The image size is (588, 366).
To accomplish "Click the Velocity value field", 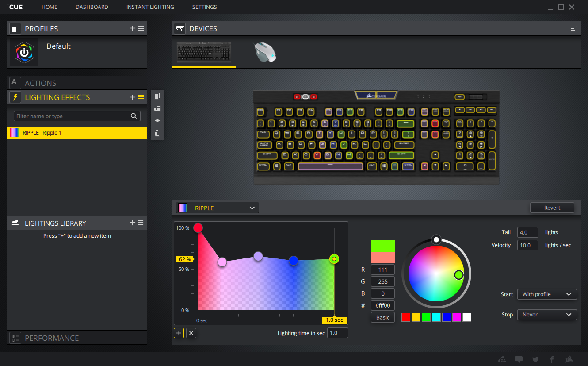I will pyautogui.click(x=528, y=245).
